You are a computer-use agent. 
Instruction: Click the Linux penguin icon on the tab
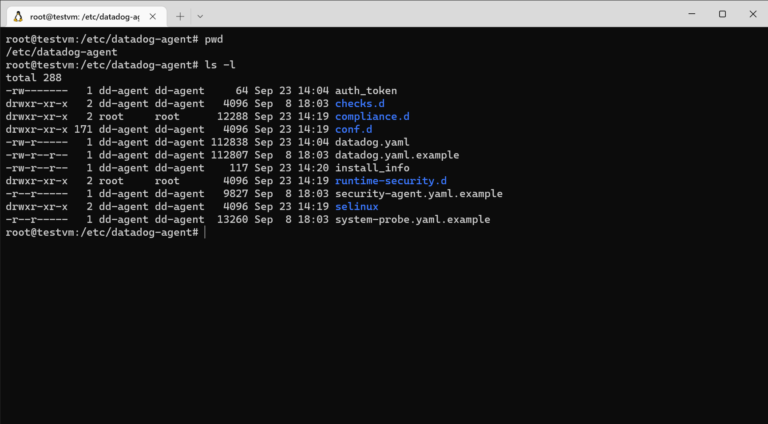tap(18, 15)
